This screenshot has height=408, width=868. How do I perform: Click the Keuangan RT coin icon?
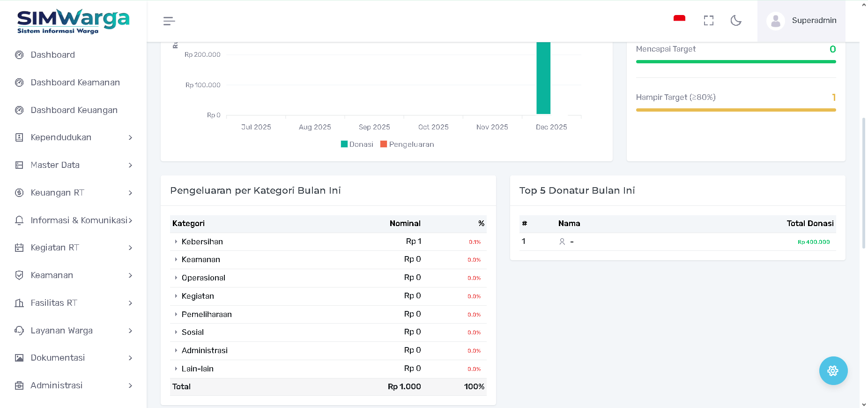pos(19,193)
